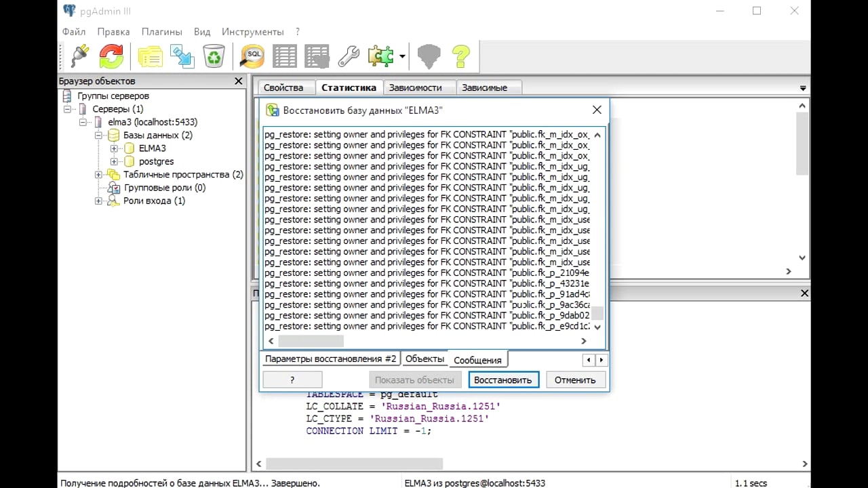Select Табличные пространства (2) tree item
The width and height of the screenshot is (868, 488).
(x=183, y=175)
